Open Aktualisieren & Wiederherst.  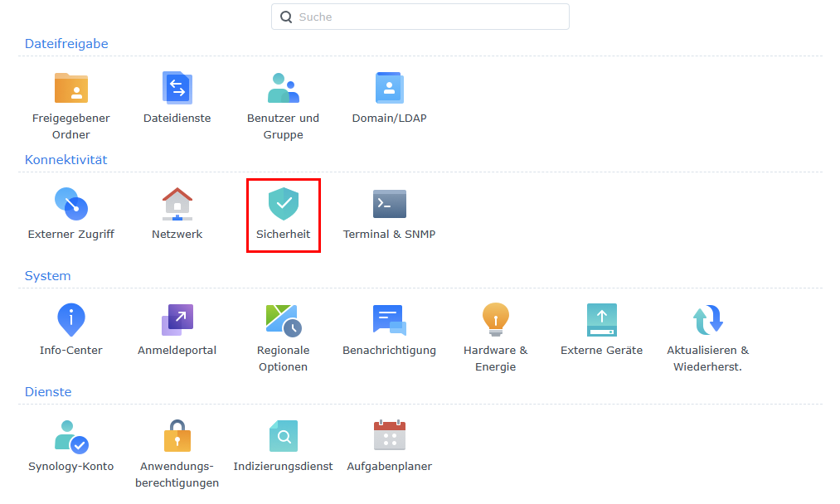click(707, 320)
